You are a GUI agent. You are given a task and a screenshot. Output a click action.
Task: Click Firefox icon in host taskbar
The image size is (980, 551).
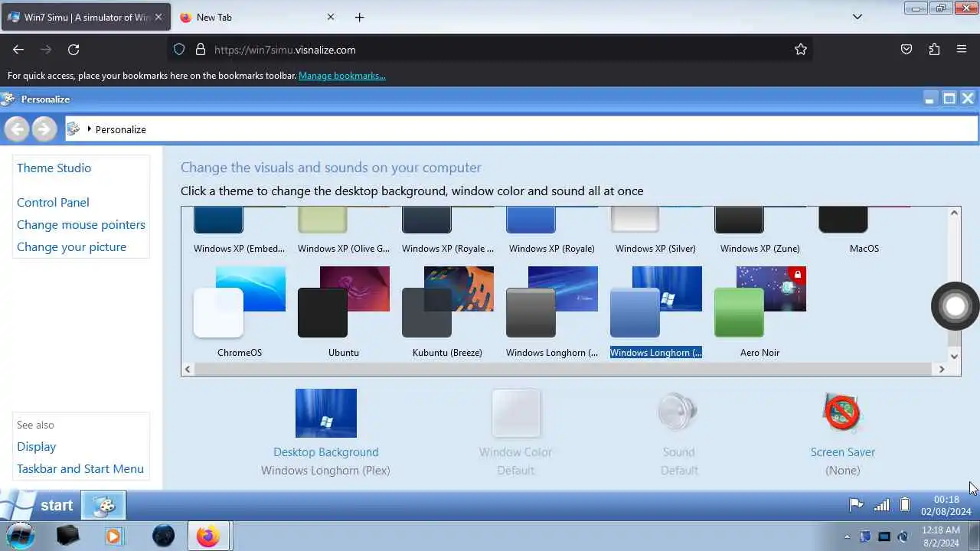point(207,536)
